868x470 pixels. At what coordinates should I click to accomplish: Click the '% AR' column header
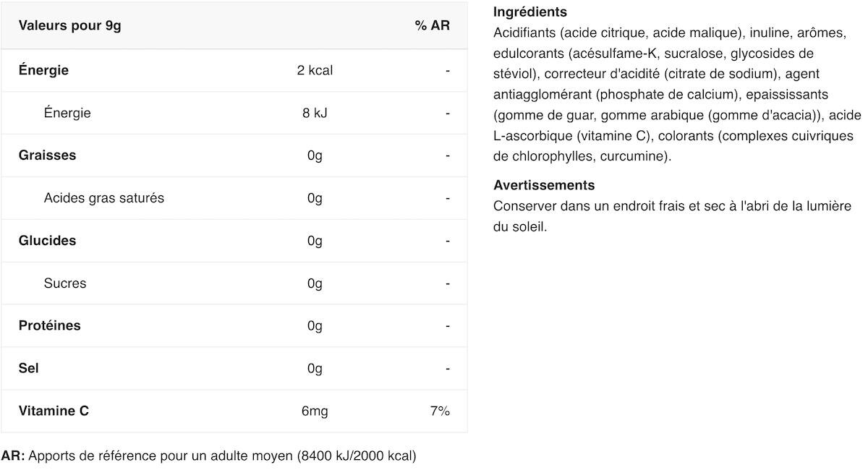pos(432,26)
